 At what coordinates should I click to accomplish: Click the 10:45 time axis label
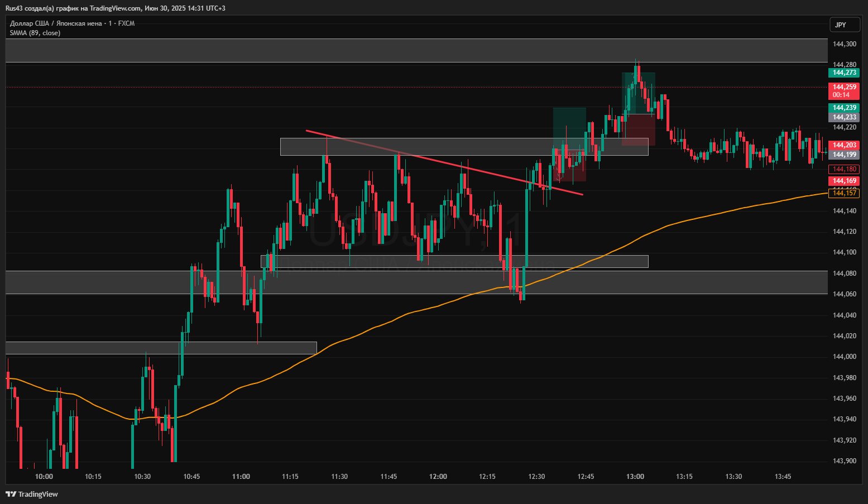click(191, 477)
